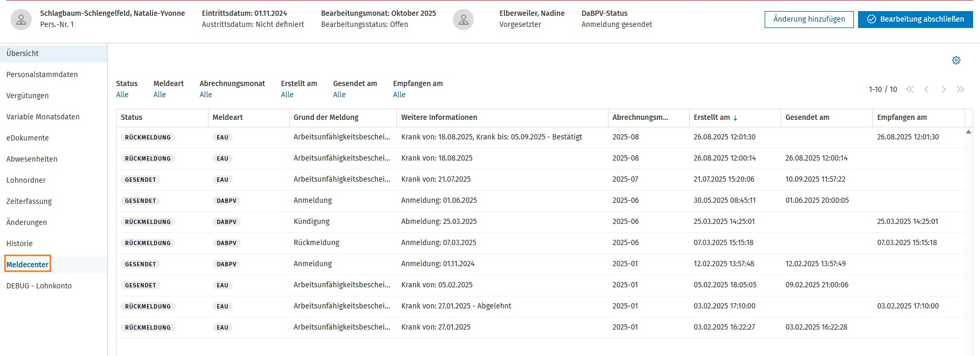Screen dimensions: 980x356
Task: Click scrollbar up arrow in table
Action: (968, 132)
